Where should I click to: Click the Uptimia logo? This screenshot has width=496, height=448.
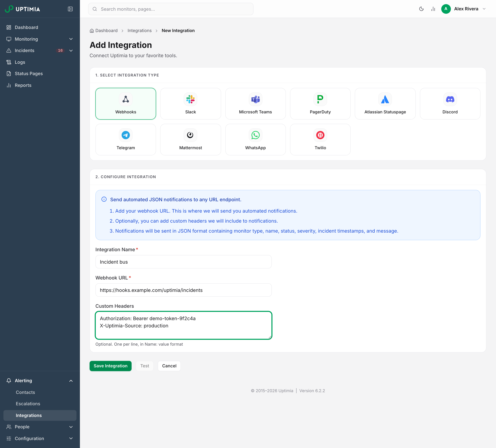[22, 9]
